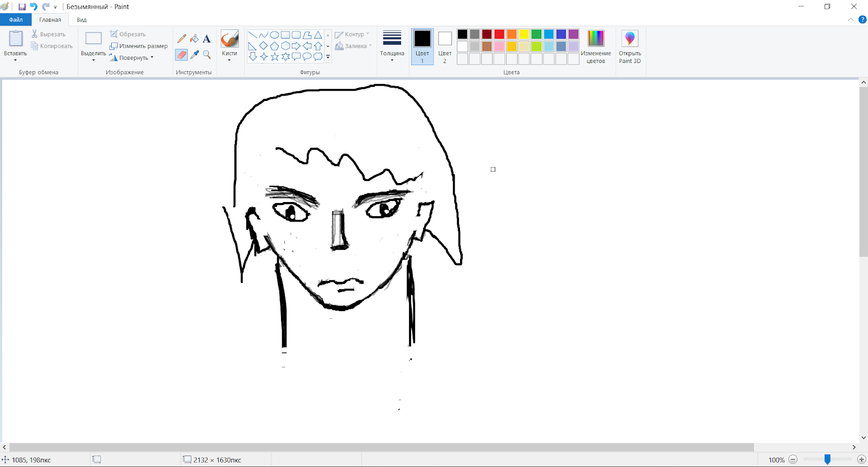Click the zoom slider handle
The height and width of the screenshot is (467, 868).
[827, 459]
